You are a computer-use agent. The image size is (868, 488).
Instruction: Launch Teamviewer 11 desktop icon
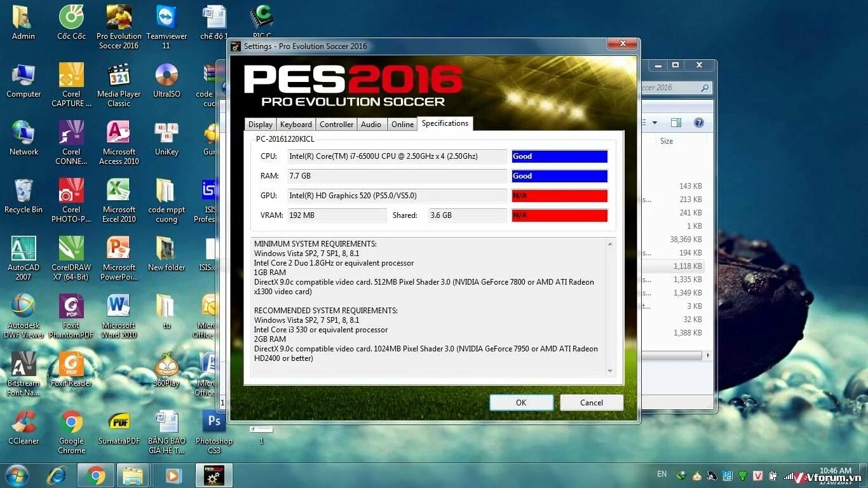tap(166, 27)
